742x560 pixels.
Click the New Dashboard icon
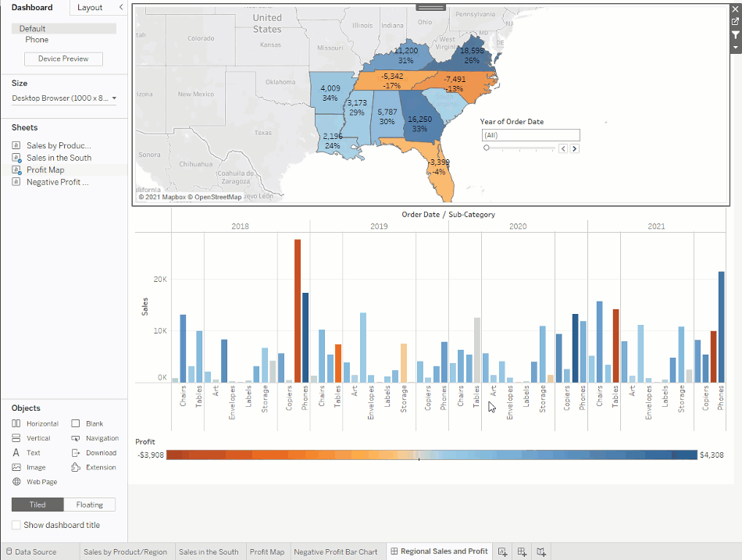[x=522, y=551]
